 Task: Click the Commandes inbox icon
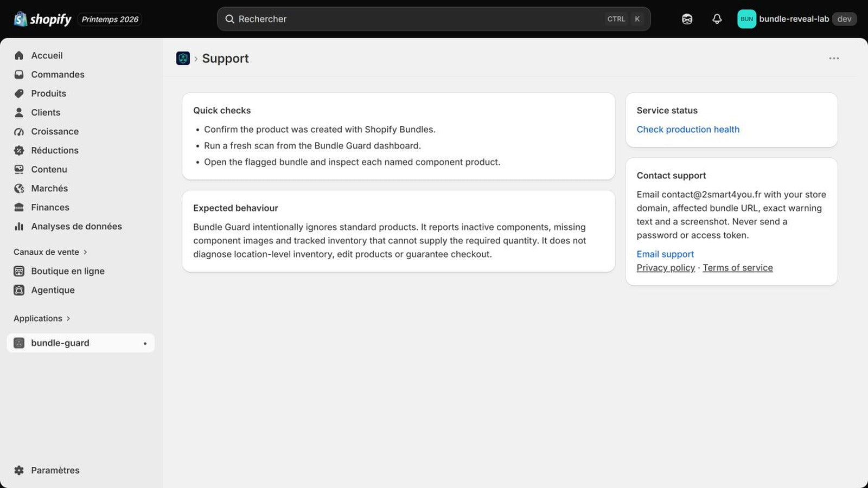click(x=19, y=74)
